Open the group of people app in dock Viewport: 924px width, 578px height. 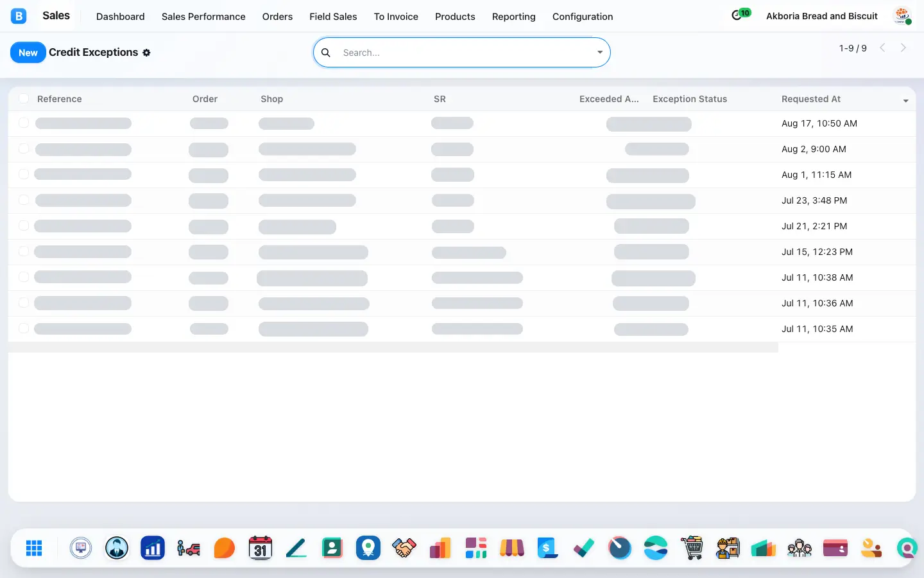click(x=800, y=548)
